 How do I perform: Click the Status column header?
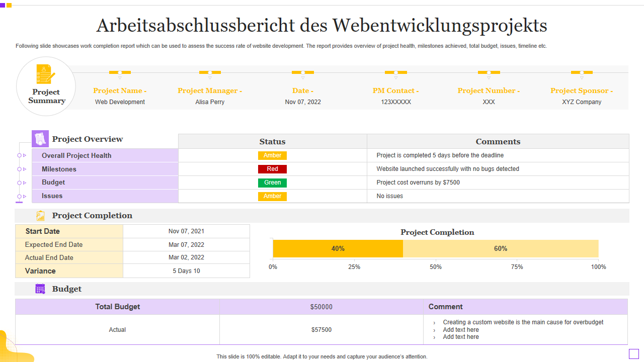(272, 141)
